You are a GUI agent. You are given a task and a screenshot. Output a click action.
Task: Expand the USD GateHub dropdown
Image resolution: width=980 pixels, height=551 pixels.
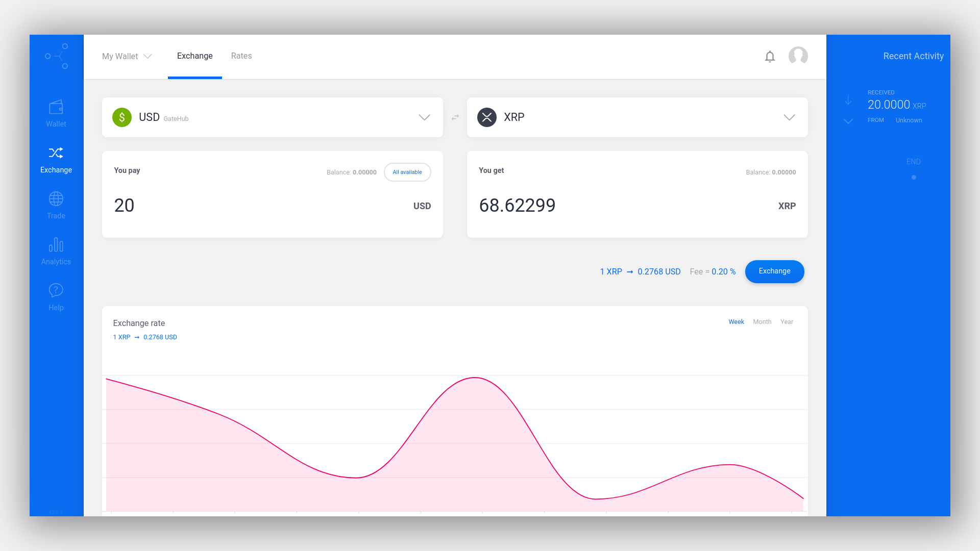[423, 117]
